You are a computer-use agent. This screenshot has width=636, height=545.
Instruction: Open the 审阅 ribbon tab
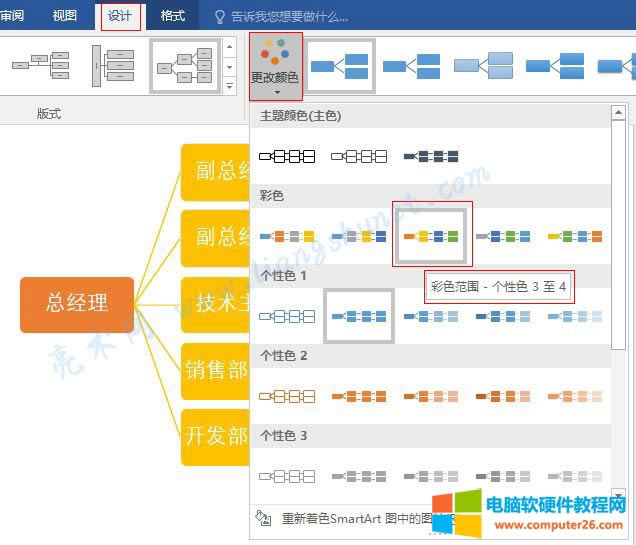pyautogui.click(x=12, y=16)
